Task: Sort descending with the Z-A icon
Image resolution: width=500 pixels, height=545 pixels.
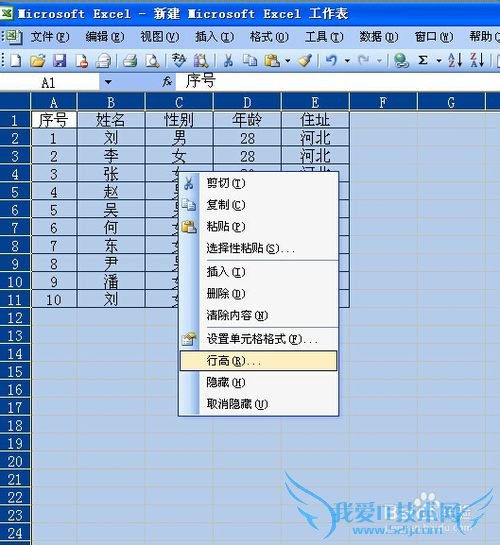Action: [477, 60]
